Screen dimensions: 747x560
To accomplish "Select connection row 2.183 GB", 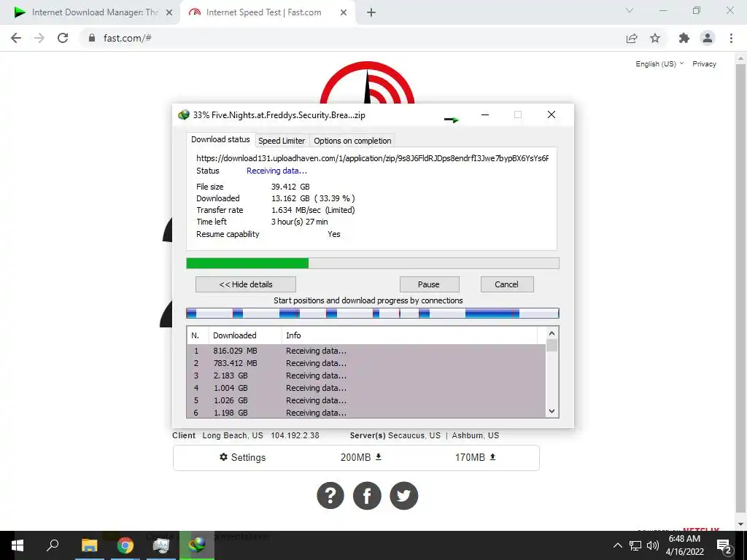I will [366, 376].
